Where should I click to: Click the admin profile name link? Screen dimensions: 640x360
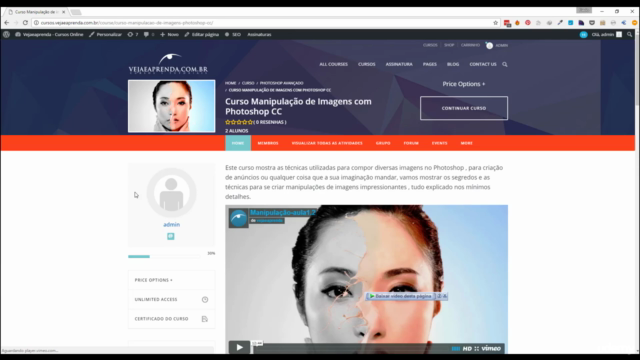coord(171,224)
